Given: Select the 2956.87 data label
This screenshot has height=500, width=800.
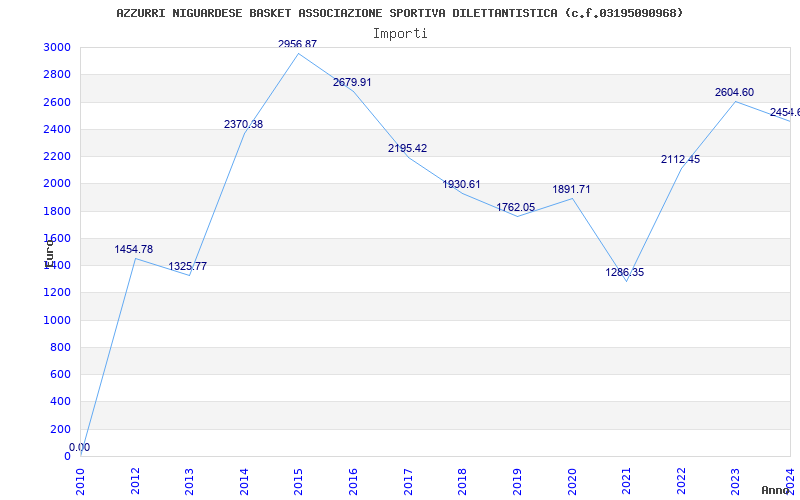Looking at the screenshot, I should pos(297,44).
